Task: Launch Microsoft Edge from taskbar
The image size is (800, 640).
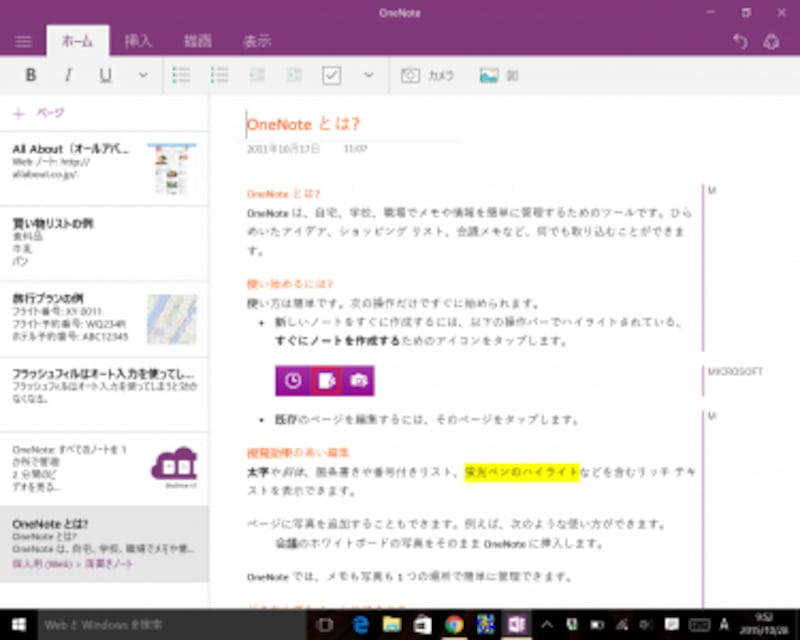Action: click(361, 625)
